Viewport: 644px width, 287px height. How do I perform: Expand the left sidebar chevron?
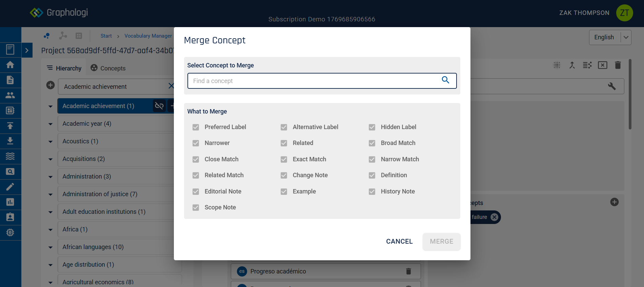pos(27,50)
